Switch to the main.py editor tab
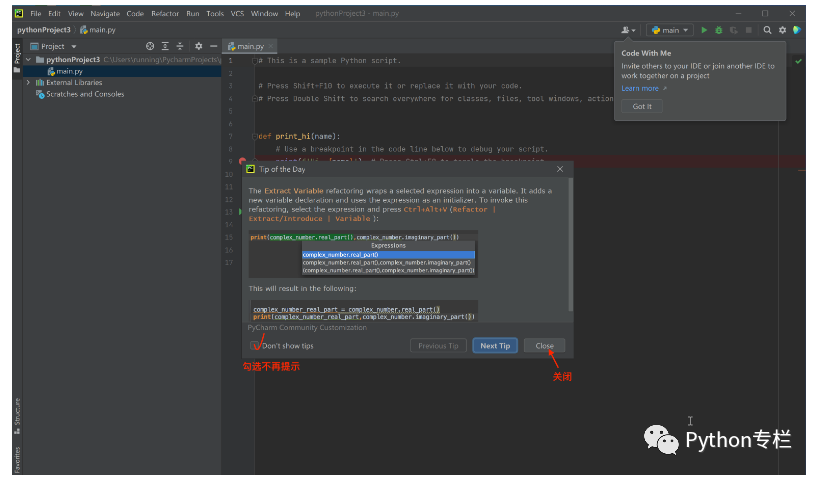 pyautogui.click(x=250, y=46)
